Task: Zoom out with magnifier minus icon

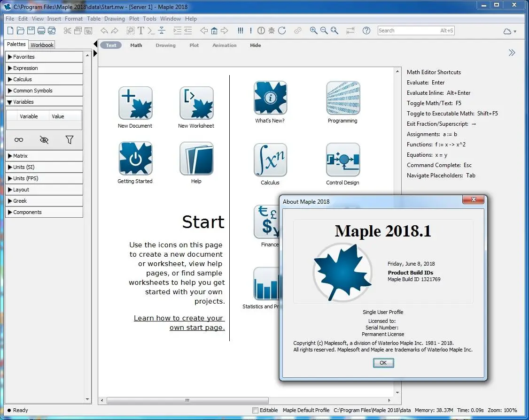Action: [324, 31]
